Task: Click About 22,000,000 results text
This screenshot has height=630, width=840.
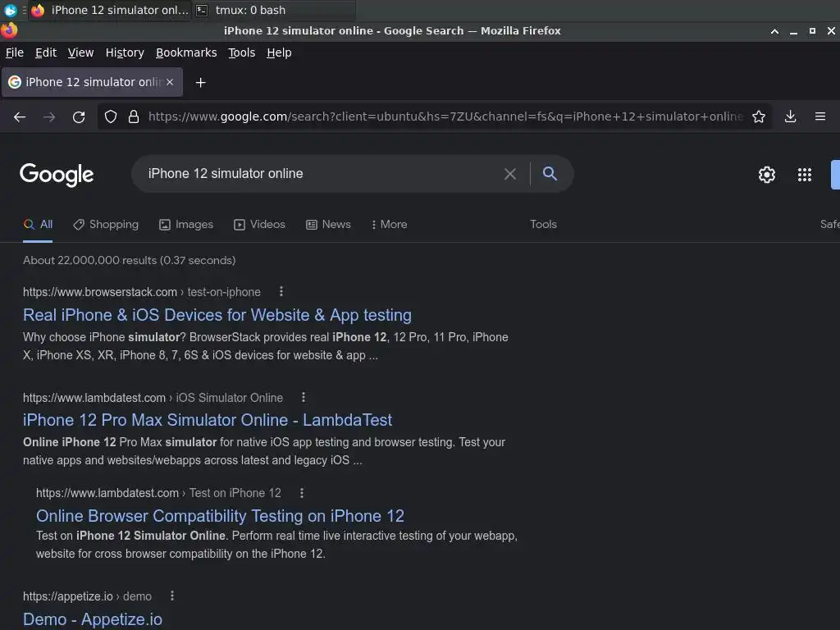Action: pyautogui.click(x=129, y=260)
